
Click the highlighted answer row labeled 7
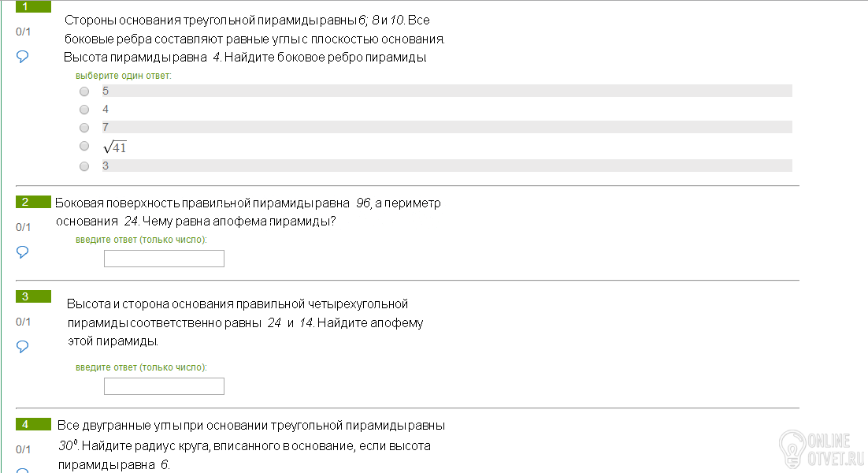(447, 128)
